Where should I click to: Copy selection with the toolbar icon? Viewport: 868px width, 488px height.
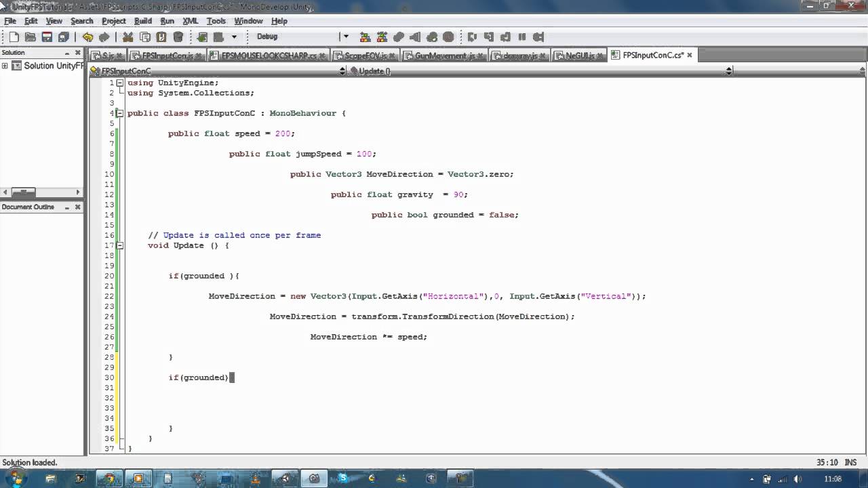tap(145, 37)
